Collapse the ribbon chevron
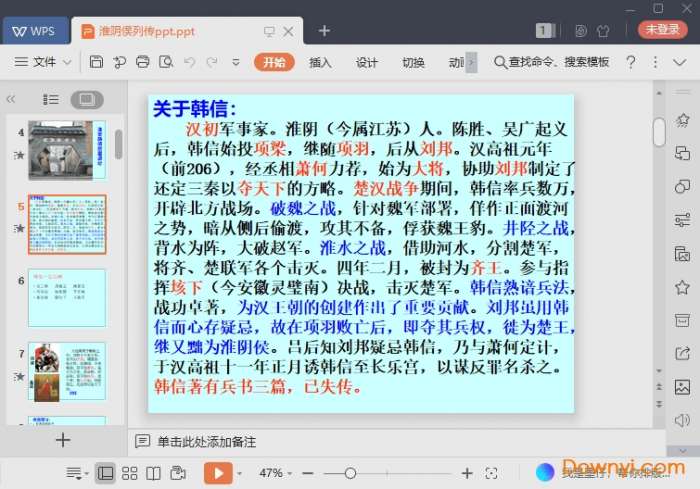 [x=679, y=62]
